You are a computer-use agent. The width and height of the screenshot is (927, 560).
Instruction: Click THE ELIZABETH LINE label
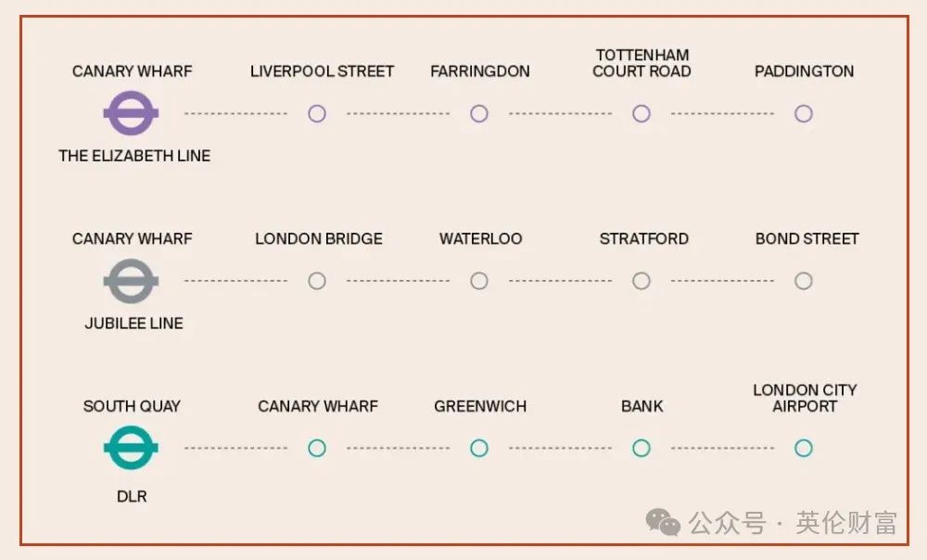[x=134, y=156]
